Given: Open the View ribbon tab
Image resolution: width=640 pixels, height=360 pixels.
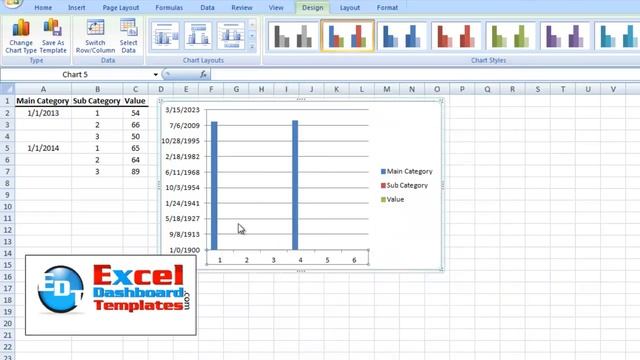Looking at the screenshot, I should point(276,8).
